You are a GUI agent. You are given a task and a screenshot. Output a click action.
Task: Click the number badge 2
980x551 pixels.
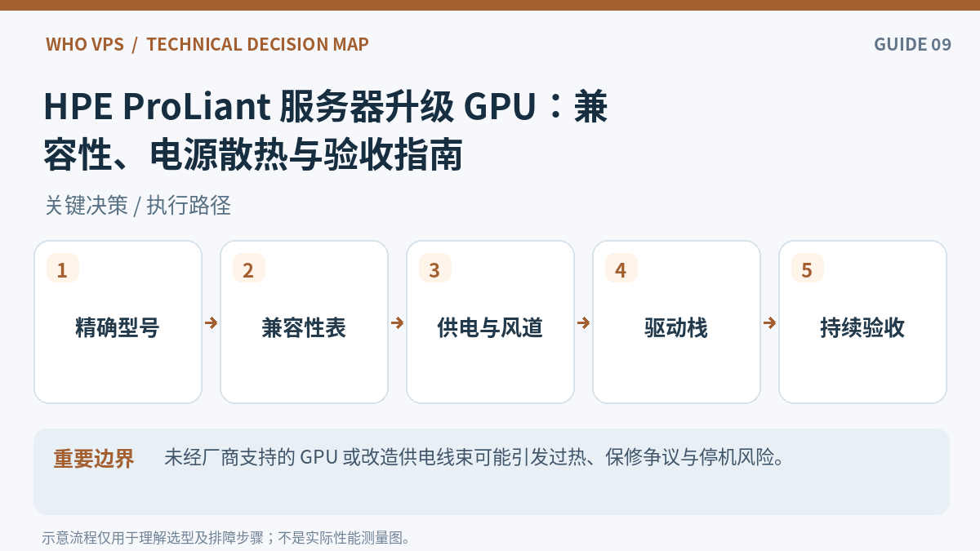click(249, 269)
